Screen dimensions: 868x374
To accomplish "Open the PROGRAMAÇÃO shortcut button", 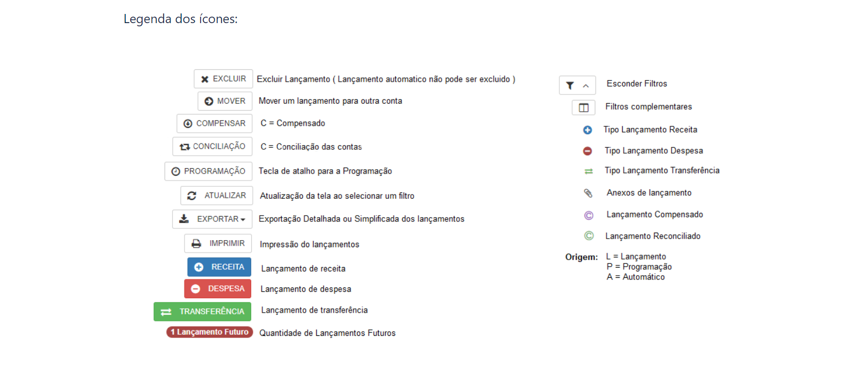I will (x=208, y=171).
